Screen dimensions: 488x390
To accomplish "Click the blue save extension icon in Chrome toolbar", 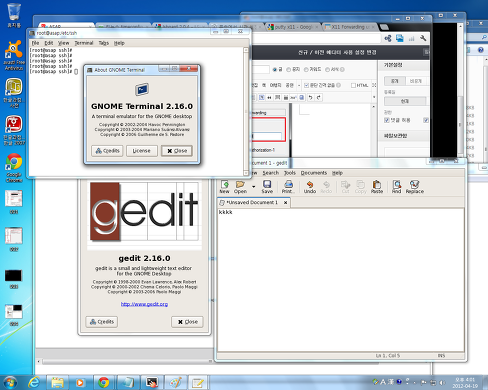I will pos(400,38).
